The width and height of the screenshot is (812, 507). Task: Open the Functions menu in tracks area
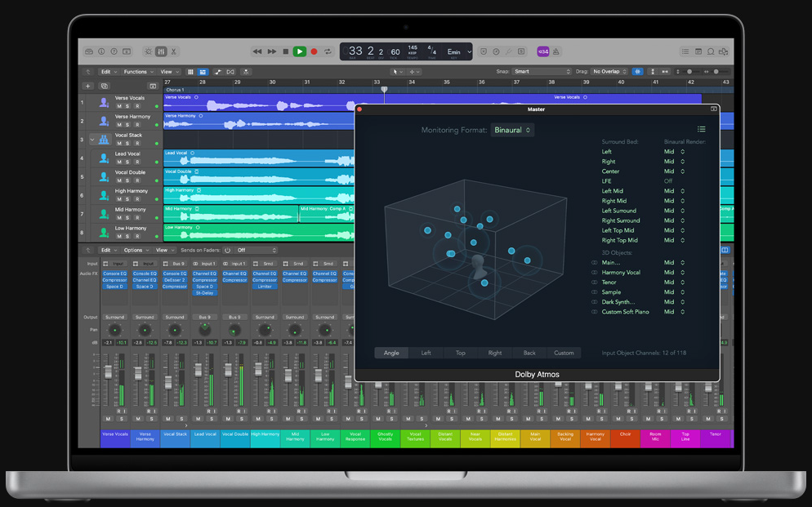[x=138, y=72]
